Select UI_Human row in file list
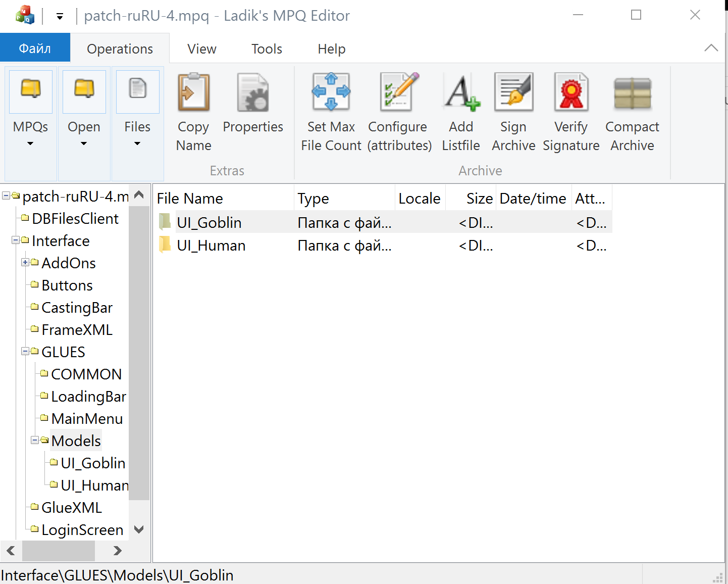728x584 pixels. 383,245
